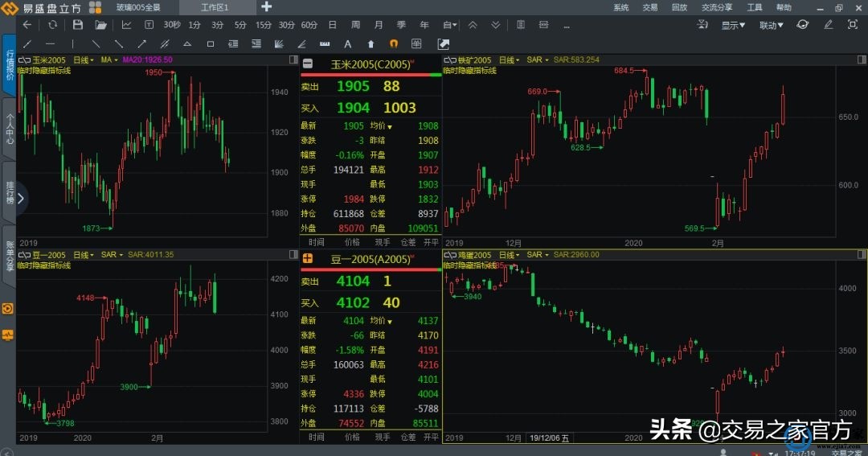
Task: Open 日线 period dropdown in 豆一2005 chart
Action: (84, 255)
